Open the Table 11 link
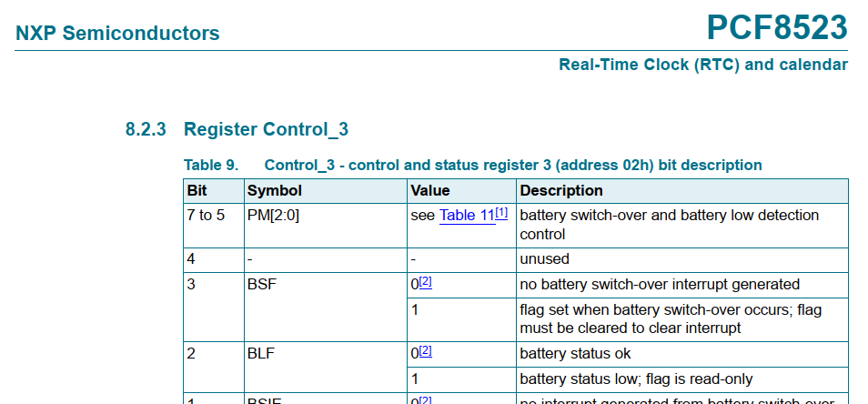The image size is (868, 404). (x=468, y=216)
